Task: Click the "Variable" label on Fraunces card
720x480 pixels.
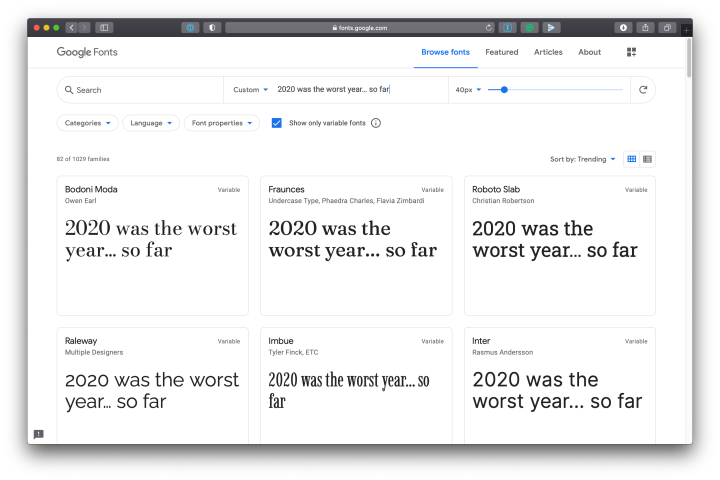Action: (x=433, y=190)
